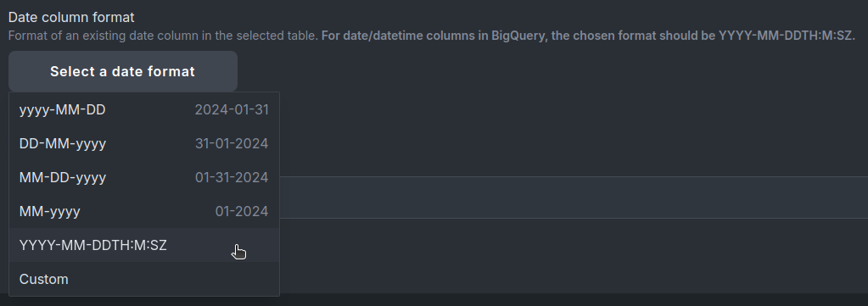Open the Select a date format dropdown
The image size is (868, 306).
(123, 71)
